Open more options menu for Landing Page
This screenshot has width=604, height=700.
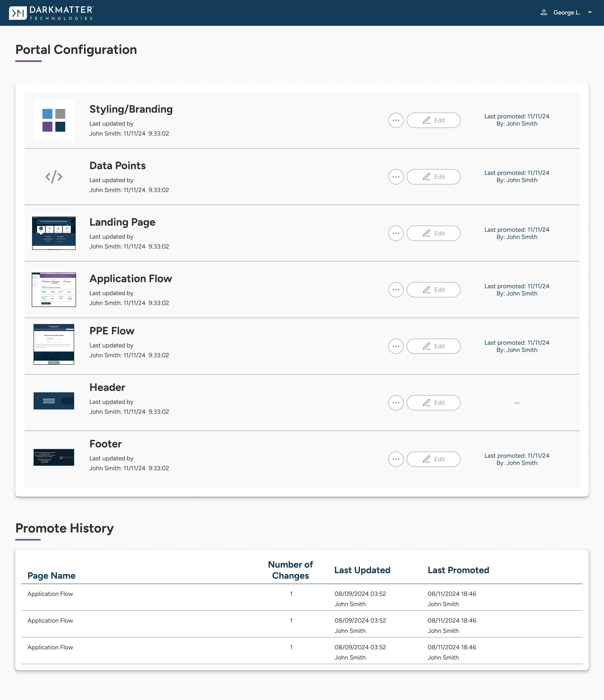click(396, 233)
